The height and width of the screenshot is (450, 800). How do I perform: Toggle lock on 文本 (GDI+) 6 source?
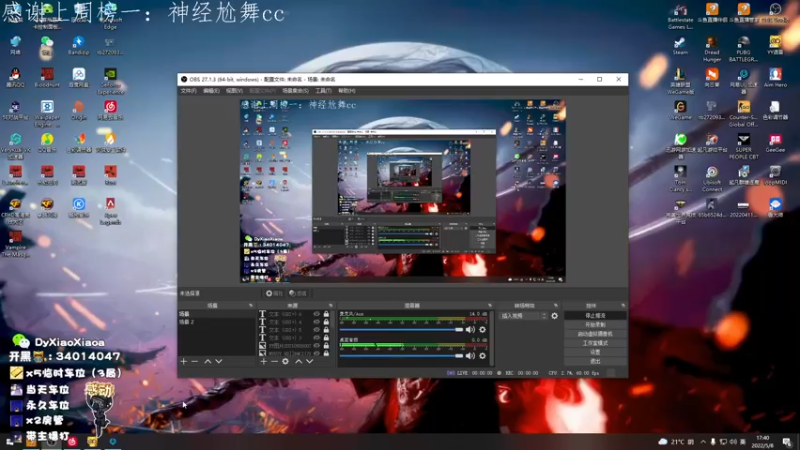[x=326, y=314]
